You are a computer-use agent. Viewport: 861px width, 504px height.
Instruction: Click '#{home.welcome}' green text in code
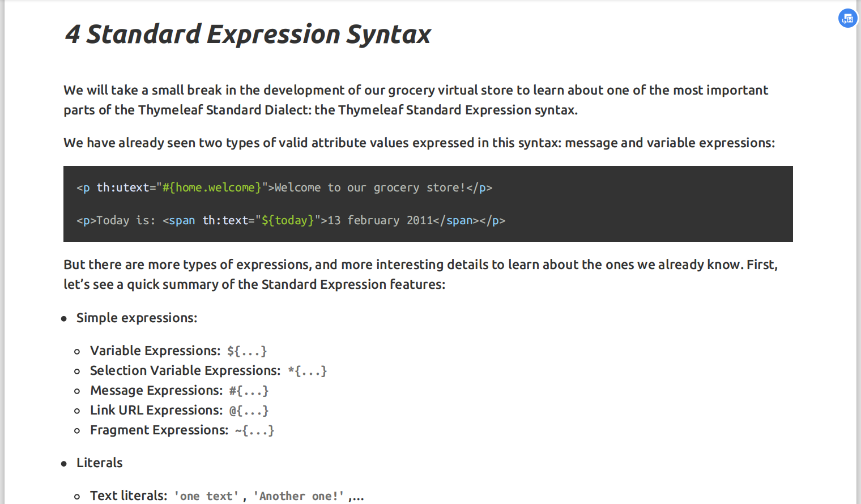[x=212, y=187]
